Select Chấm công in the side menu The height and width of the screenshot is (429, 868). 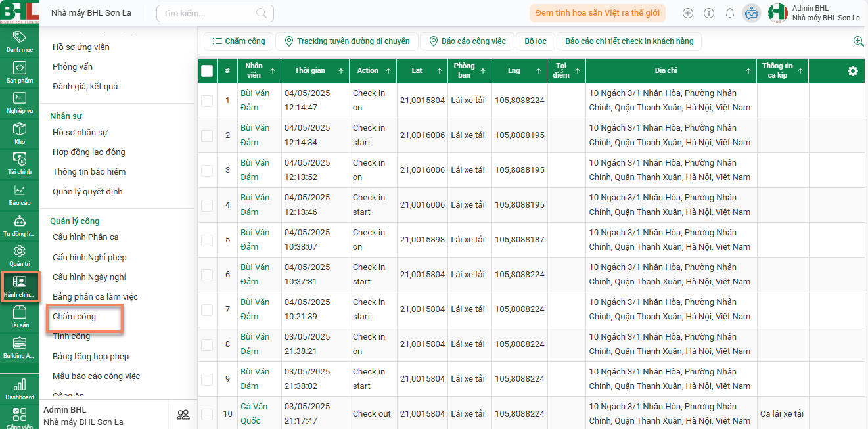[74, 317]
